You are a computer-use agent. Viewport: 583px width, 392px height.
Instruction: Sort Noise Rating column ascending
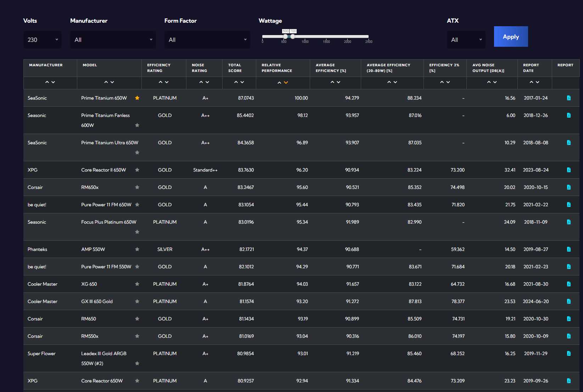click(201, 82)
